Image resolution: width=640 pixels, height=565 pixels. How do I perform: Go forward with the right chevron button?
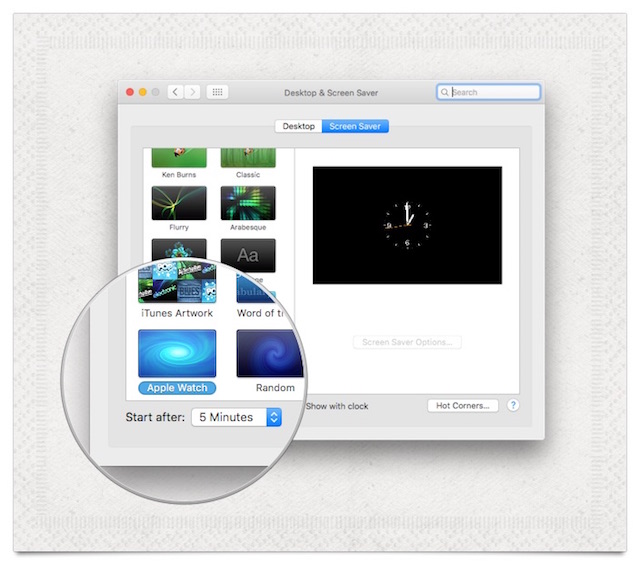click(x=193, y=92)
